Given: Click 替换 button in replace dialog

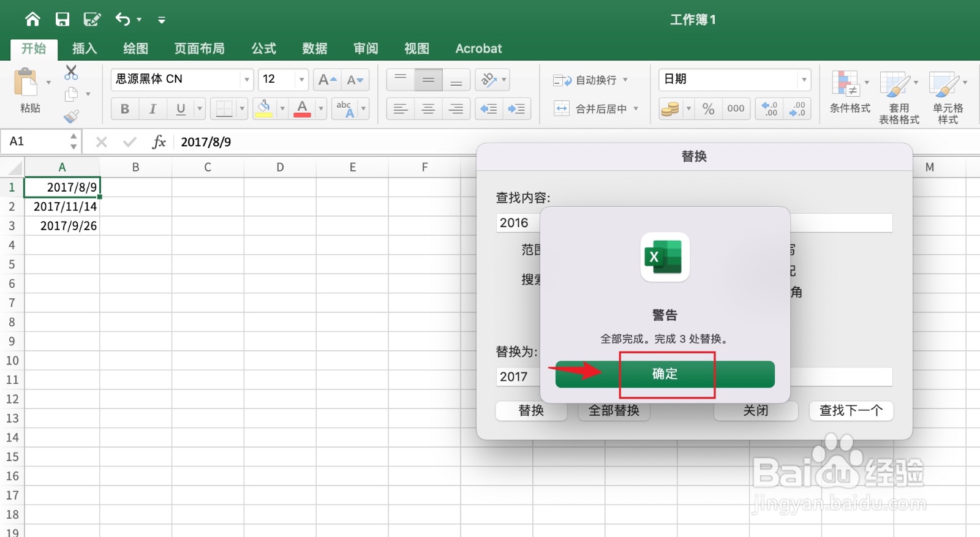Looking at the screenshot, I should tap(531, 410).
